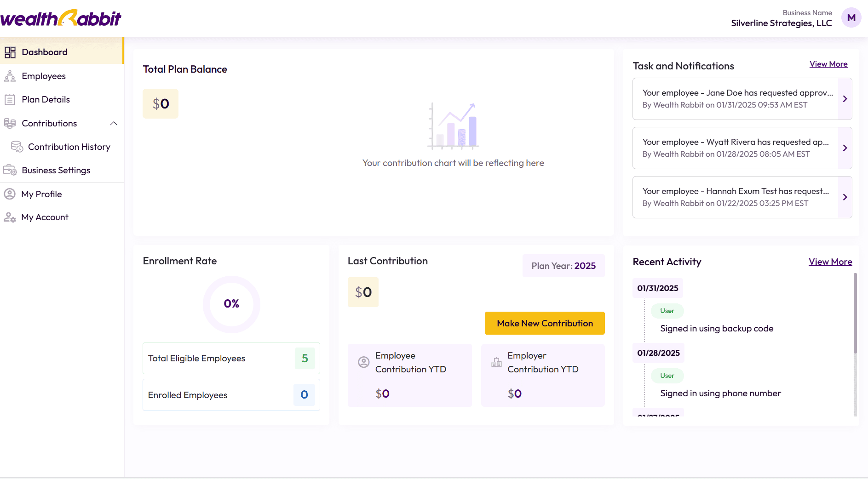Open the M user avatar menu
This screenshot has width=868, height=479.
(851, 18)
